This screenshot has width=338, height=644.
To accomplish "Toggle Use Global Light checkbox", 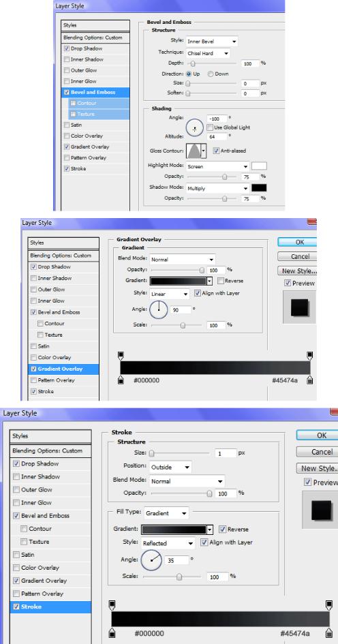I will pyautogui.click(x=210, y=127).
